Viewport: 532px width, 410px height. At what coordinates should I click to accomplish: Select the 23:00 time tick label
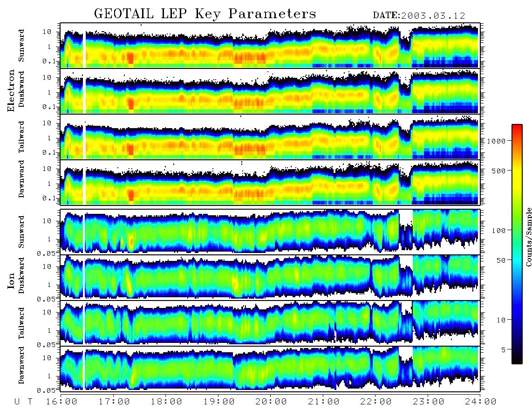click(x=429, y=402)
